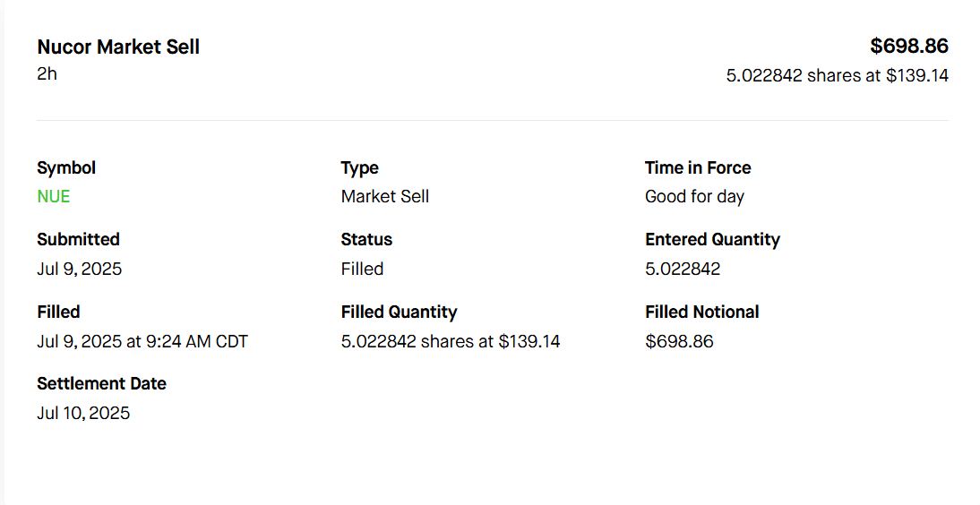Select the Market Sell value under Type
The image size is (980, 505).
click(x=385, y=197)
